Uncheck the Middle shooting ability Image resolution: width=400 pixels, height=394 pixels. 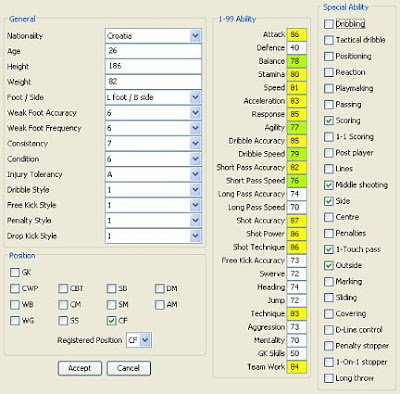(329, 185)
